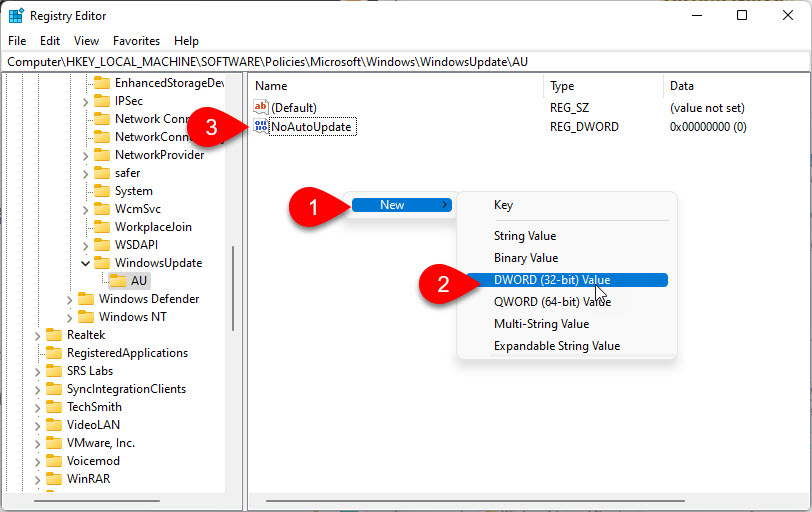Click the safer folder icon
This screenshot has width=812, height=512.
click(x=102, y=173)
